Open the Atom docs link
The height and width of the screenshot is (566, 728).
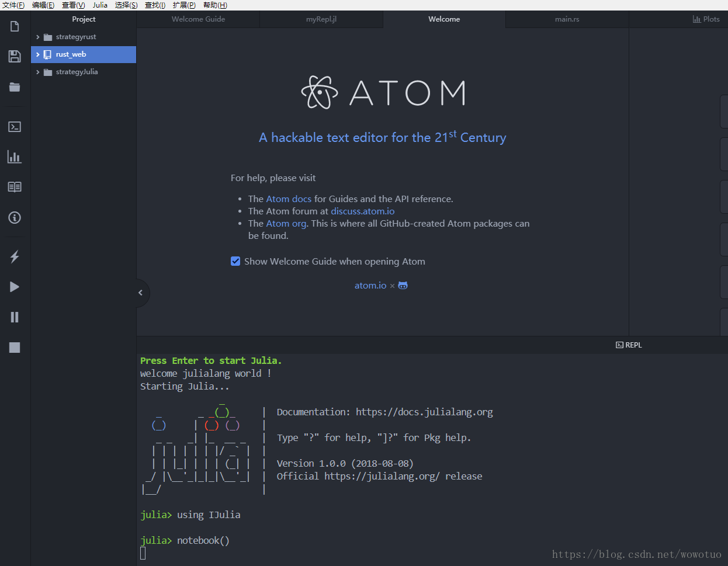pos(289,199)
